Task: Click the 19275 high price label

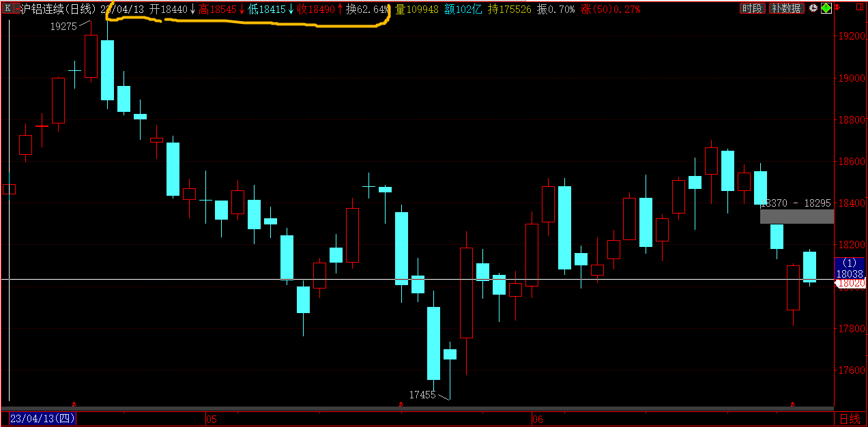Action: point(63,27)
